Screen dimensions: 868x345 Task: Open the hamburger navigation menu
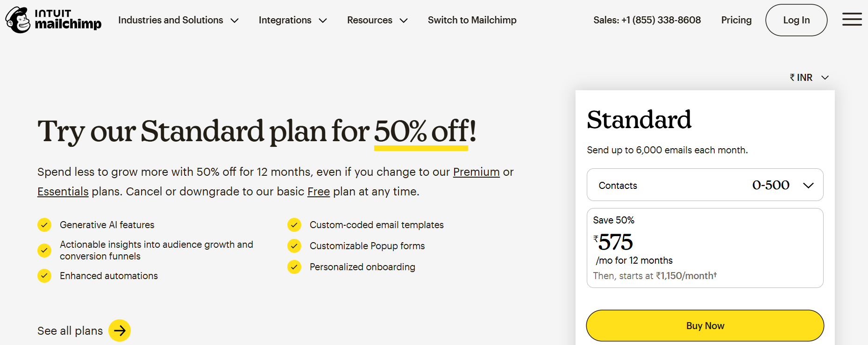[852, 20]
